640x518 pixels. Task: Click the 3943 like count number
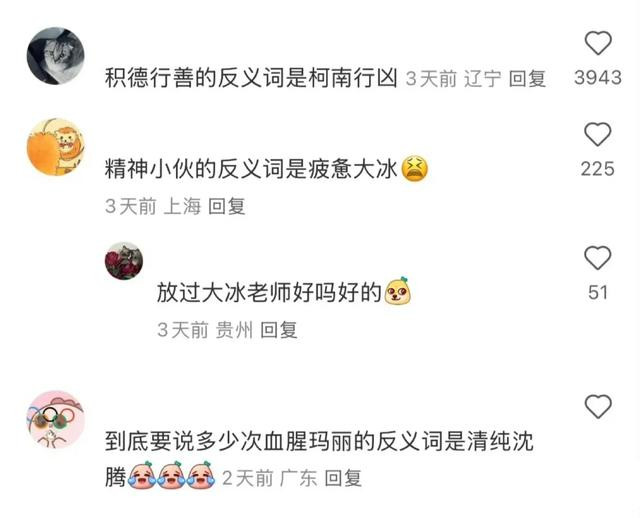pyautogui.click(x=598, y=78)
